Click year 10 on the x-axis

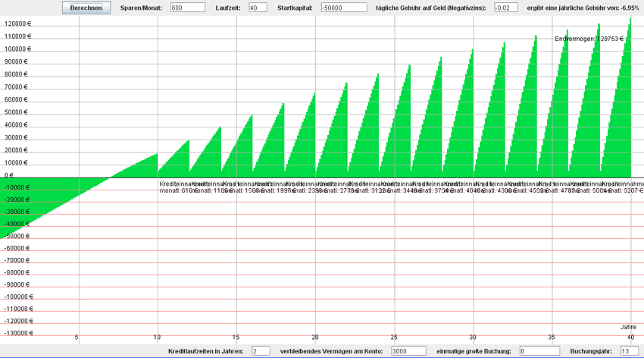[x=158, y=337]
